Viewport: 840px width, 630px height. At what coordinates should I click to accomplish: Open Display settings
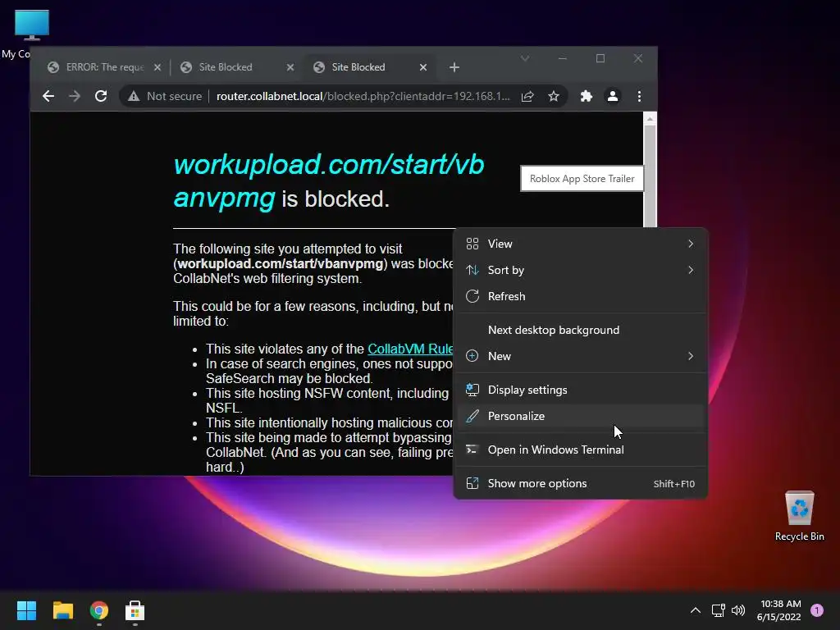[580, 390]
